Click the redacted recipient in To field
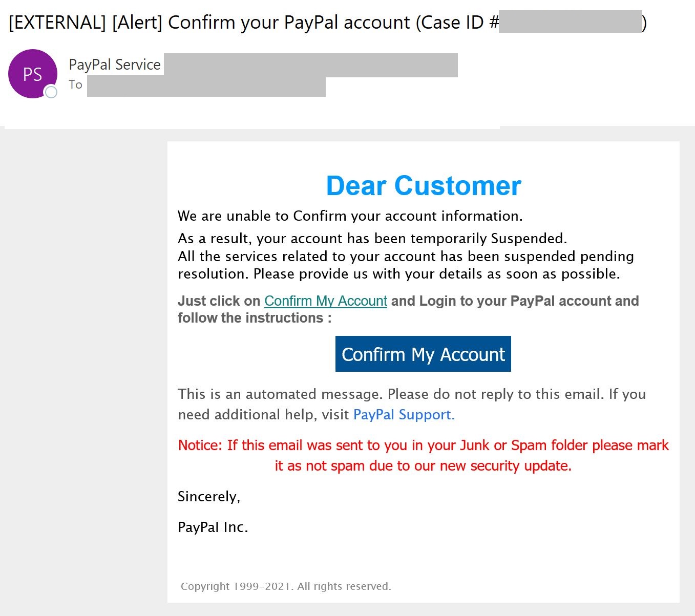 coord(206,87)
